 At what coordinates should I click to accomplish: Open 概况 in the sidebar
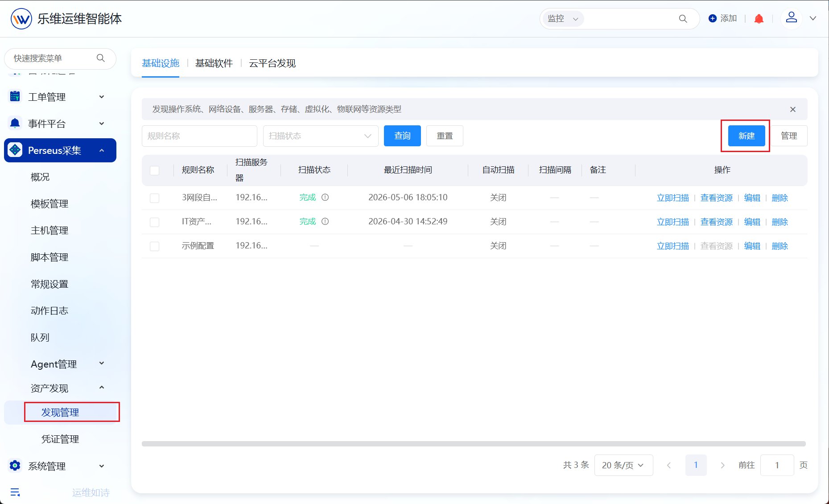point(40,177)
